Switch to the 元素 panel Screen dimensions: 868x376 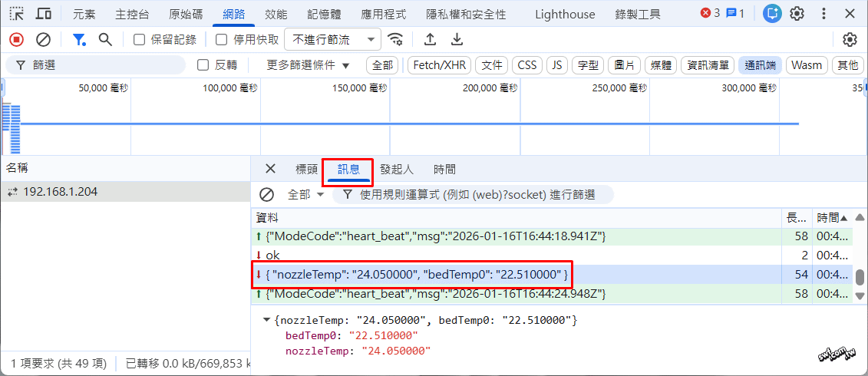click(84, 14)
